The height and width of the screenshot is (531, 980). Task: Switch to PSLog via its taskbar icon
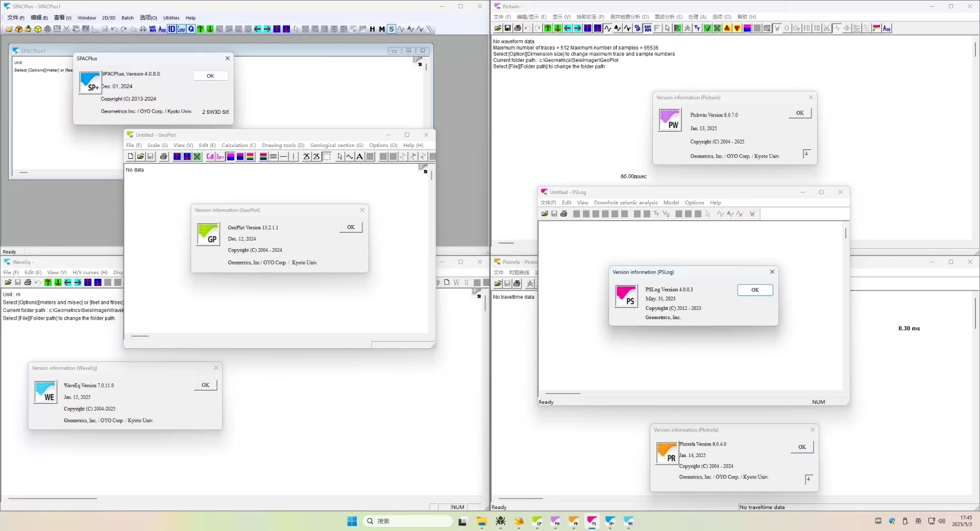592,521
